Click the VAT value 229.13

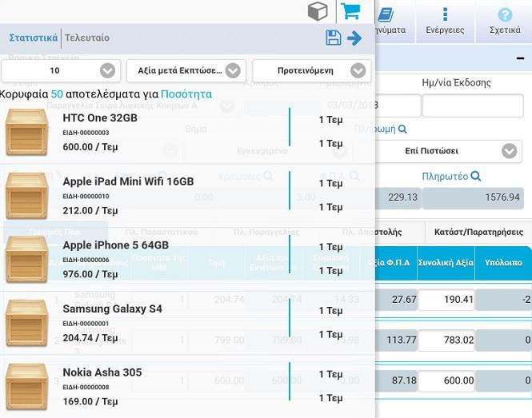coord(398,197)
